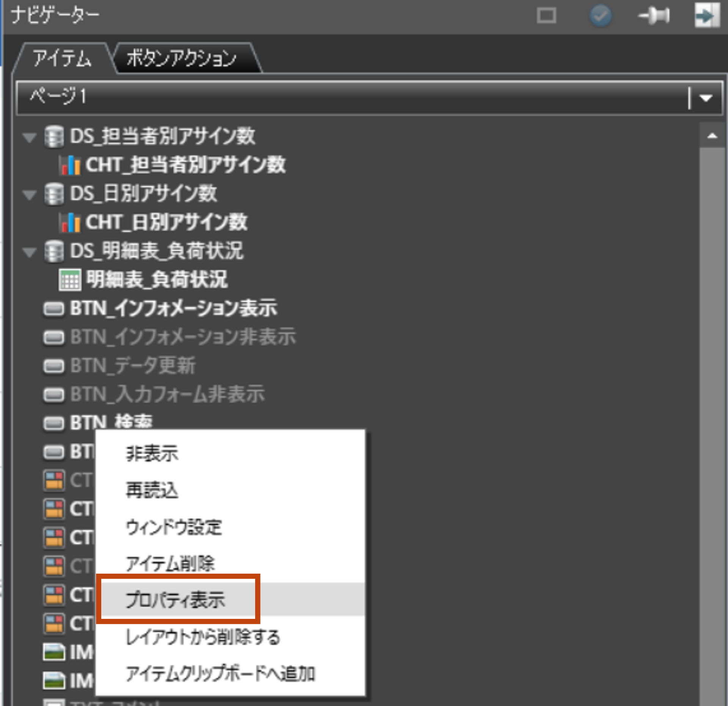The width and height of the screenshot is (728, 706).
Task: Select BTN_インフォメーション表示 item
Action: 173,308
